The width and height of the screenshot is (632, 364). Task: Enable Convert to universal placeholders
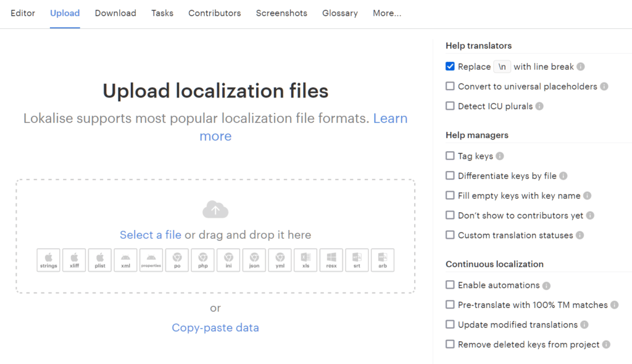click(x=450, y=86)
